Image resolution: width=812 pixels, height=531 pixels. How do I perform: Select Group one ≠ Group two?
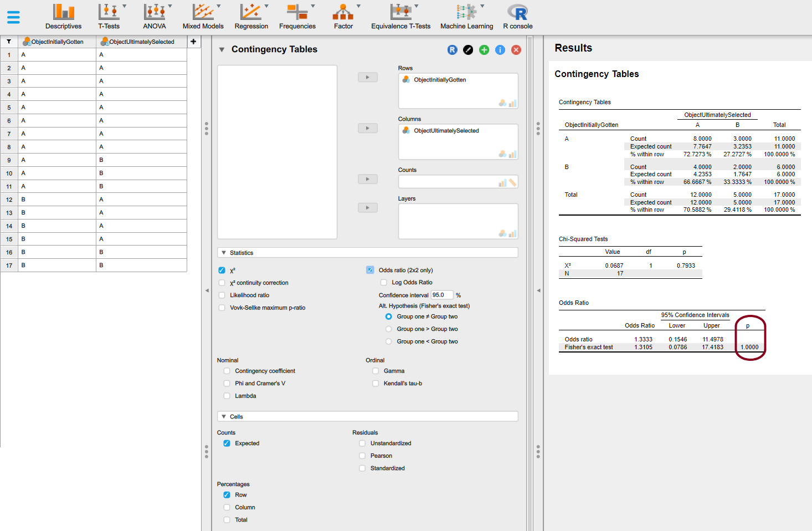point(389,316)
